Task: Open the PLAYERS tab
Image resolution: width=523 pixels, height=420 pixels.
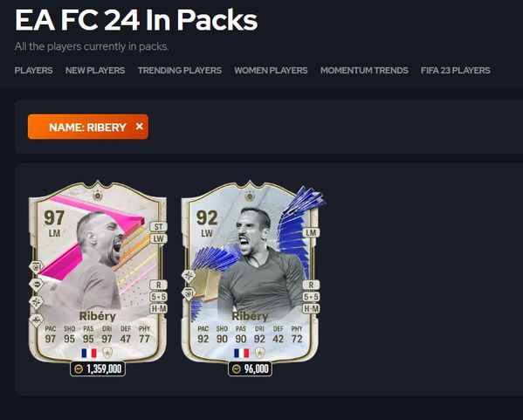Action: tap(34, 71)
